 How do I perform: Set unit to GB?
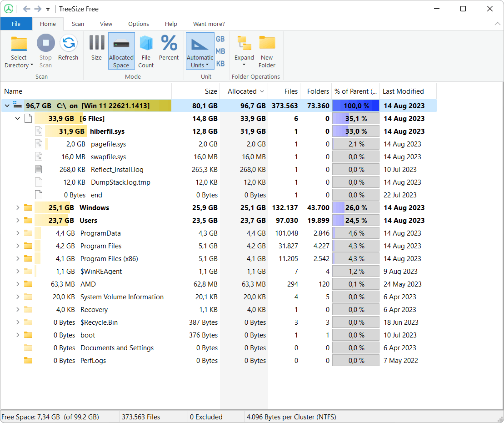pos(220,39)
